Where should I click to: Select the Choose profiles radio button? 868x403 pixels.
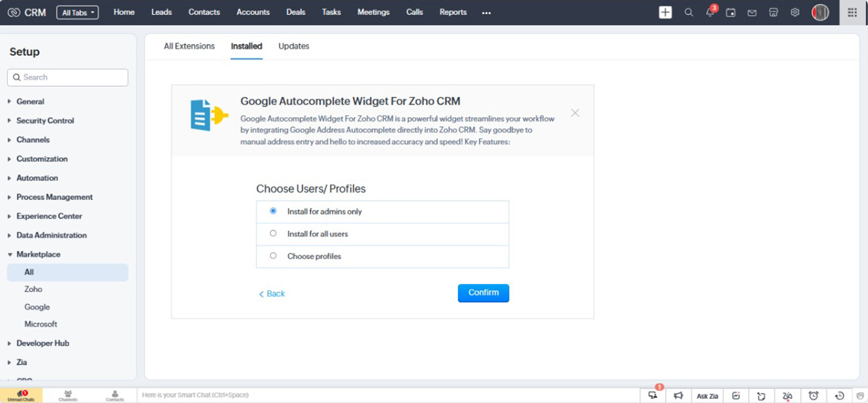[273, 256]
